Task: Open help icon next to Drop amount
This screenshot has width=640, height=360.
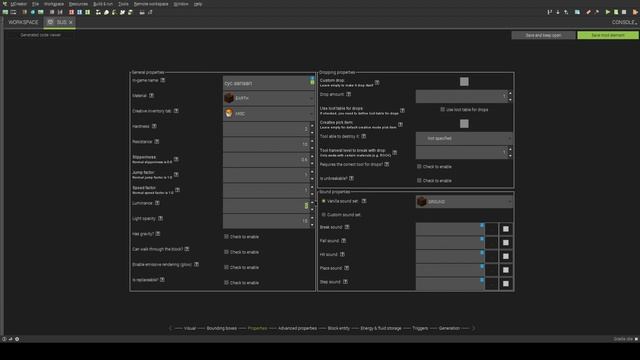Action: tap(349, 94)
